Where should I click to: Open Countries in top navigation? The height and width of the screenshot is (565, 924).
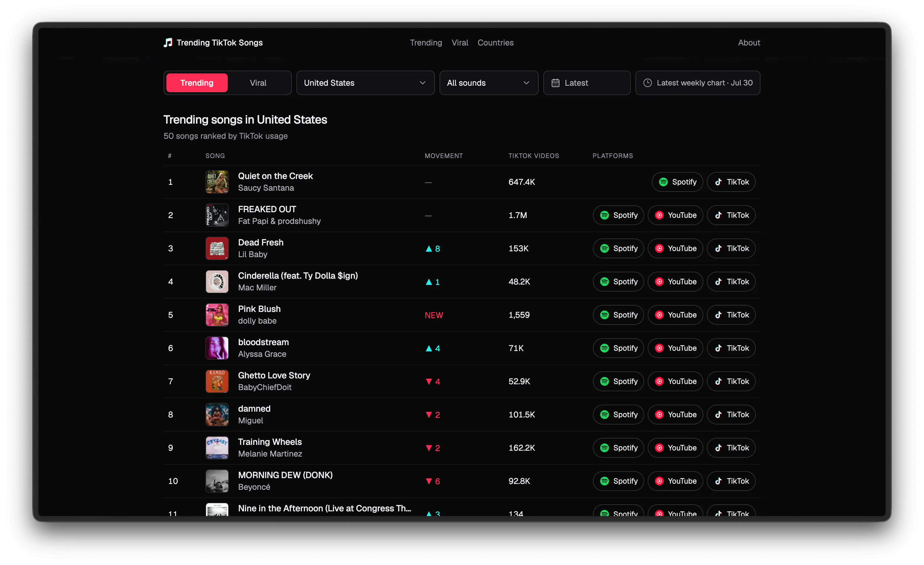pyautogui.click(x=496, y=43)
